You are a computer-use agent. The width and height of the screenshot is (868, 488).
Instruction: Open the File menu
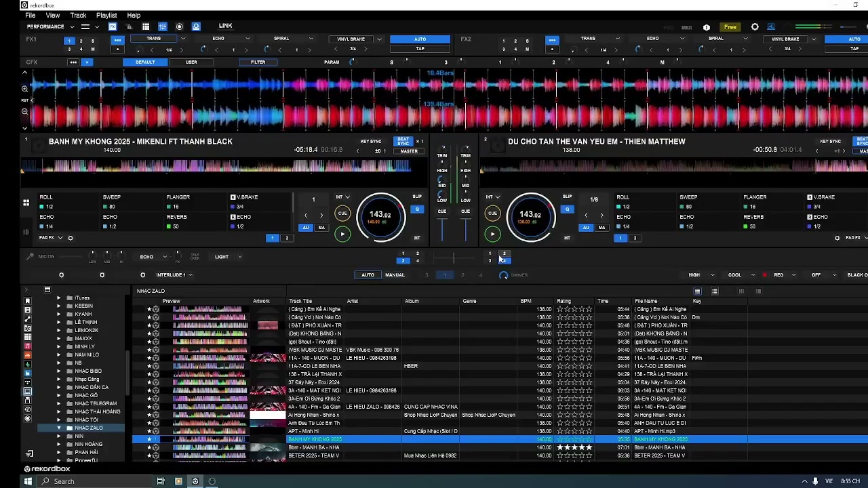(31, 16)
